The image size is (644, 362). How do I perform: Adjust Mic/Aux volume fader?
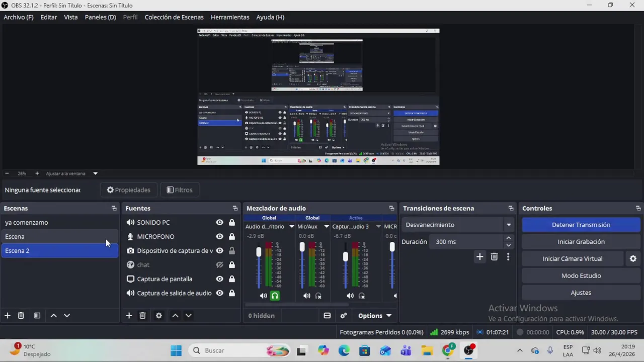(x=302, y=247)
